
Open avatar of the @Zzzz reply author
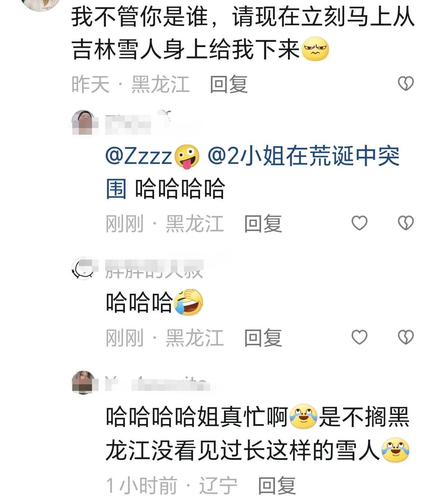pos(83,122)
